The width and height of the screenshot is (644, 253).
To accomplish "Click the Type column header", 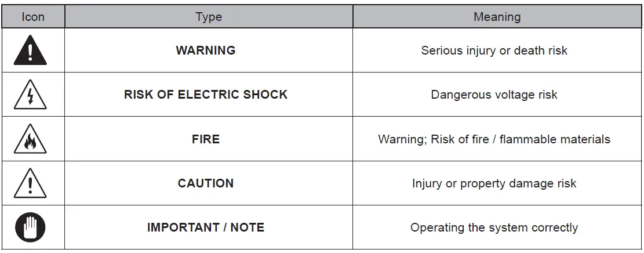I will 209,17.
